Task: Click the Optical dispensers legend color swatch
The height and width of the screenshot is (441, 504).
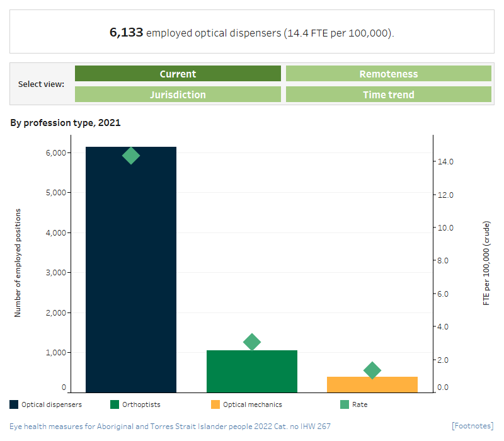Action: [14, 404]
